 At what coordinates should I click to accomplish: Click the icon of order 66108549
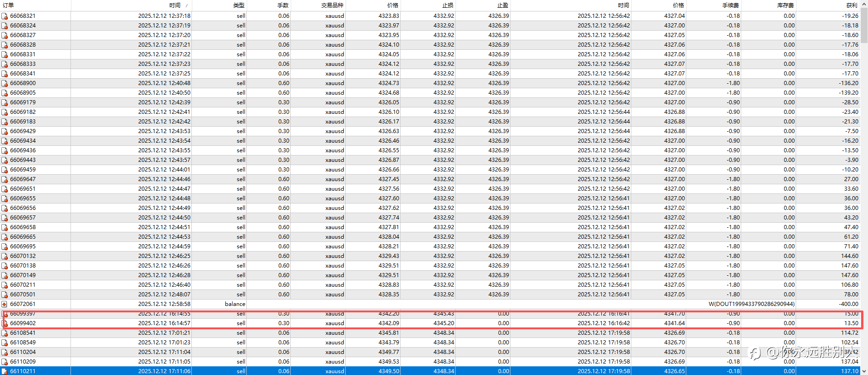click(5, 343)
